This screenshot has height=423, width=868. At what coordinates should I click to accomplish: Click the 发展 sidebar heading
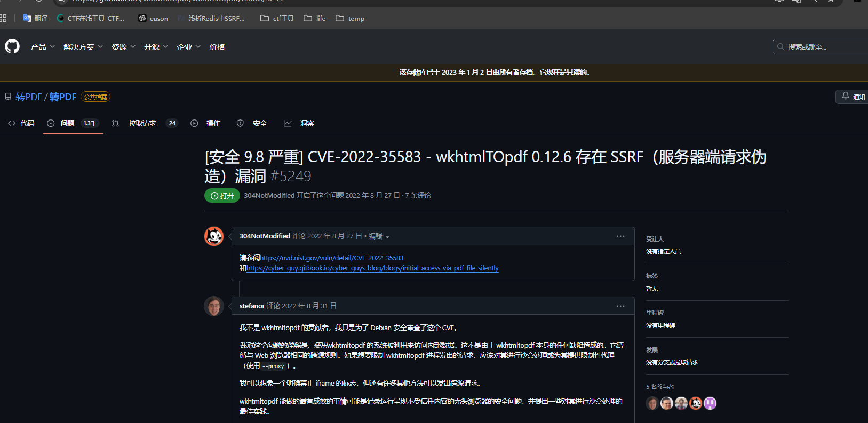(652, 350)
